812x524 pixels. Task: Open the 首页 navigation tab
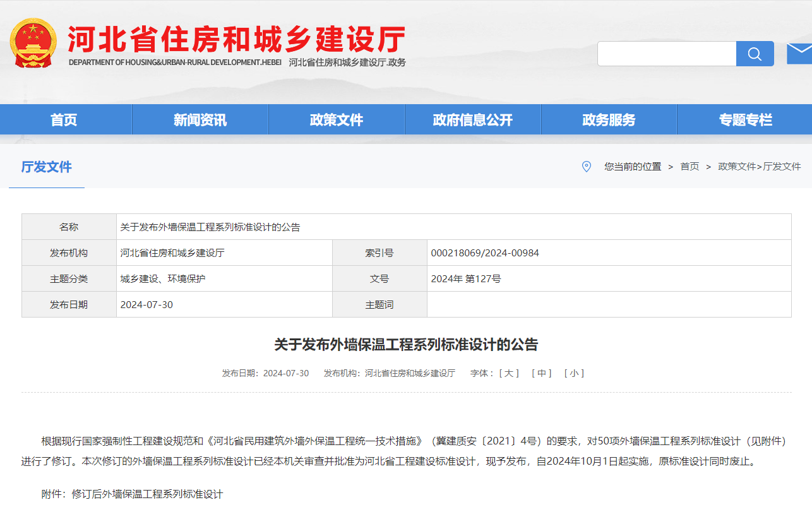coord(64,120)
